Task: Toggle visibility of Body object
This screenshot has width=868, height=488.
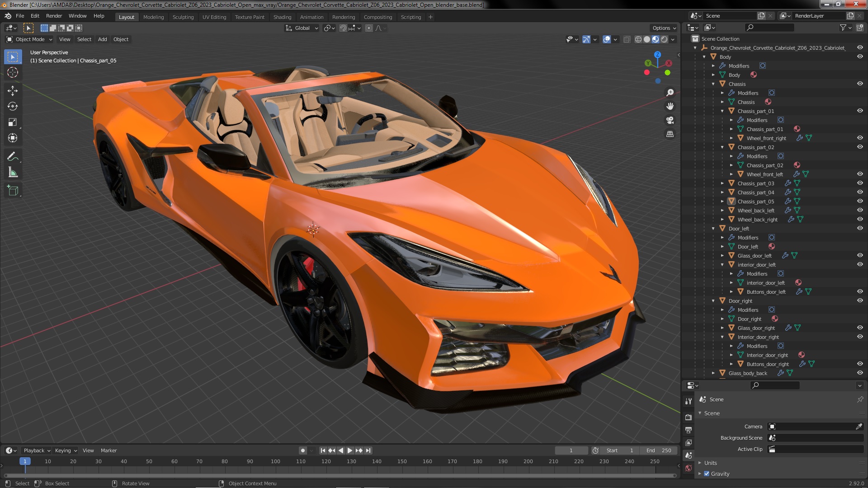Action: (860, 56)
